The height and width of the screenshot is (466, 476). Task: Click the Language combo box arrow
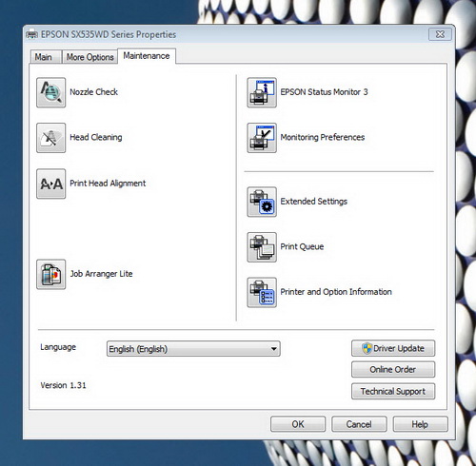point(273,349)
